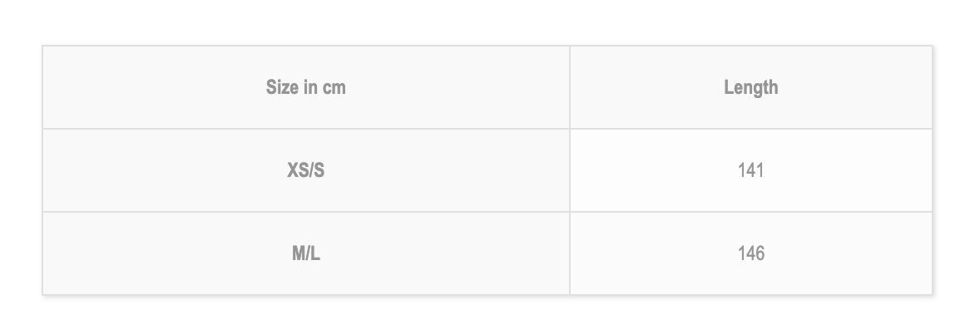Viewport: 980px width, 334px height.
Task: Click the border line between XS/S and M/L rows
Action: coord(488,212)
